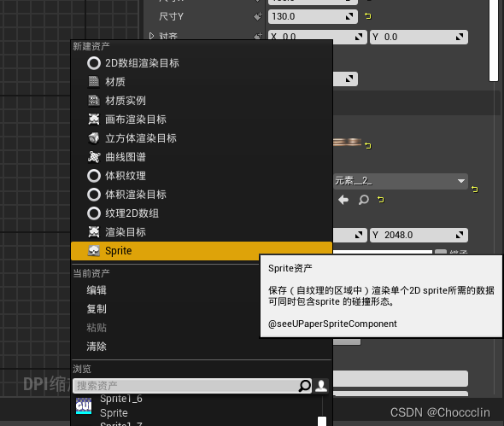Select 画布渲染目标 menu entry
Image resolution: width=504 pixels, height=426 pixels.
[202, 120]
